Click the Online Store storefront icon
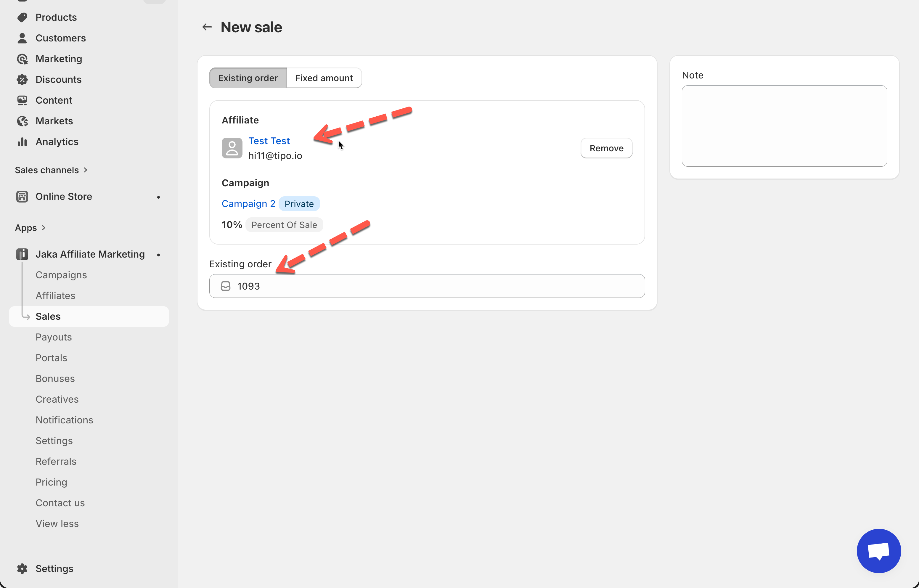 [x=22, y=196]
